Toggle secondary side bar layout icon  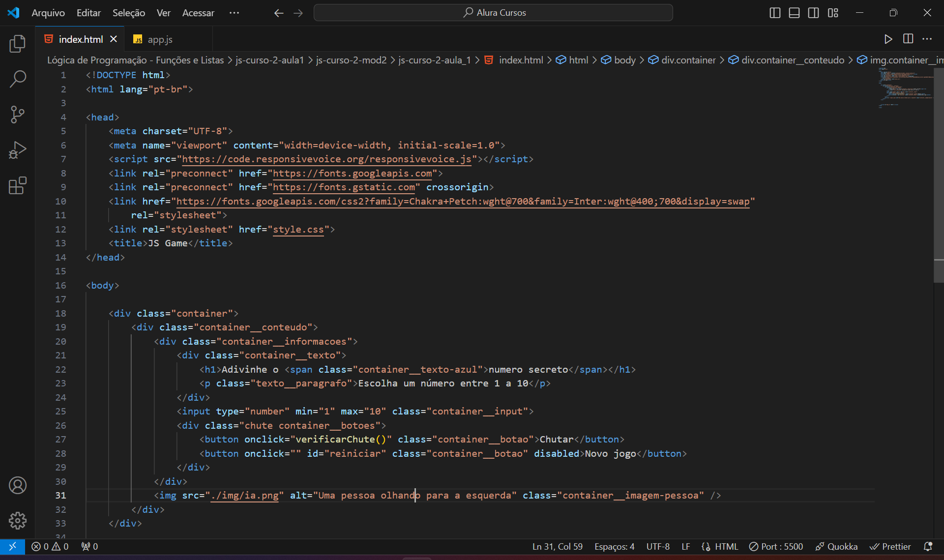tap(813, 13)
